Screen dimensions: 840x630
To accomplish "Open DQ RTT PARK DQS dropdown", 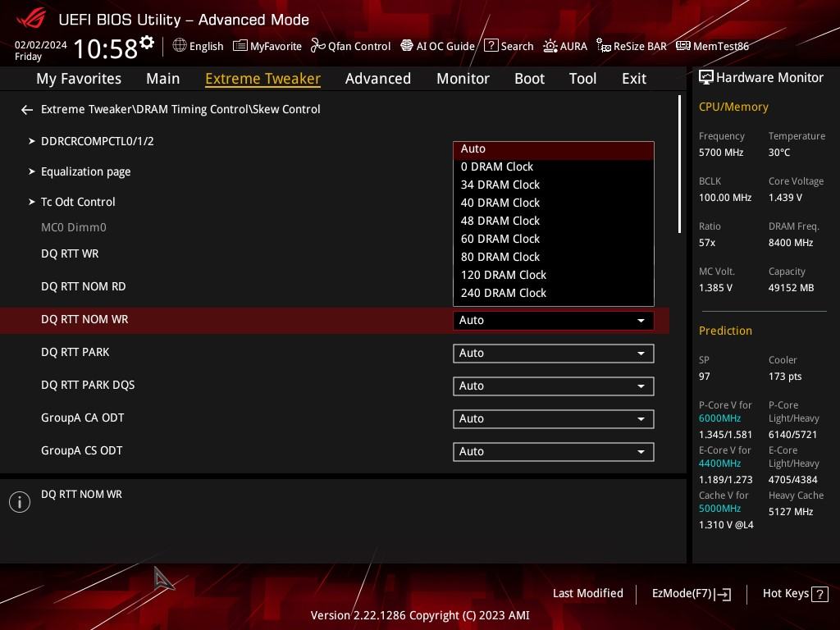I will click(x=554, y=386).
